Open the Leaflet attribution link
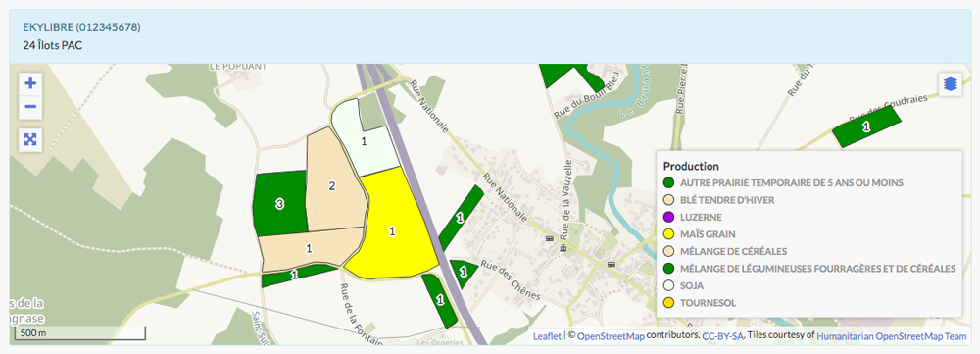The width and height of the screenshot is (980, 354). pyautogui.click(x=548, y=336)
